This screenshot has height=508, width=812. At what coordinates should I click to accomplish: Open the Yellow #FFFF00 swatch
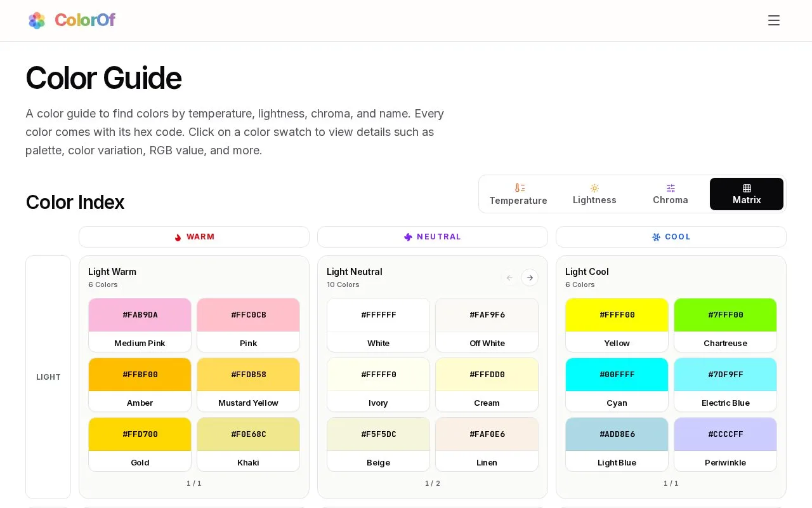(x=617, y=325)
